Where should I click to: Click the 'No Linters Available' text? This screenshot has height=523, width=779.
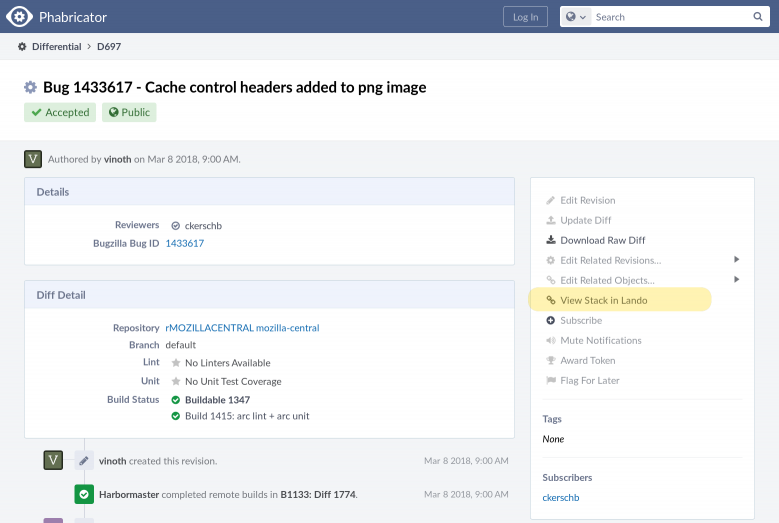tap(228, 363)
